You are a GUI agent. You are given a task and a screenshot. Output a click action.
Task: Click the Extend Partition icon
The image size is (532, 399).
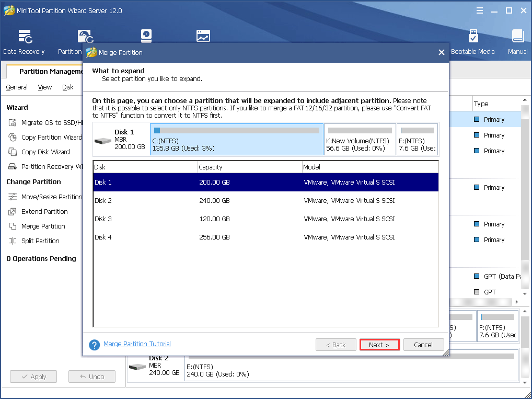(x=13, y=212)
